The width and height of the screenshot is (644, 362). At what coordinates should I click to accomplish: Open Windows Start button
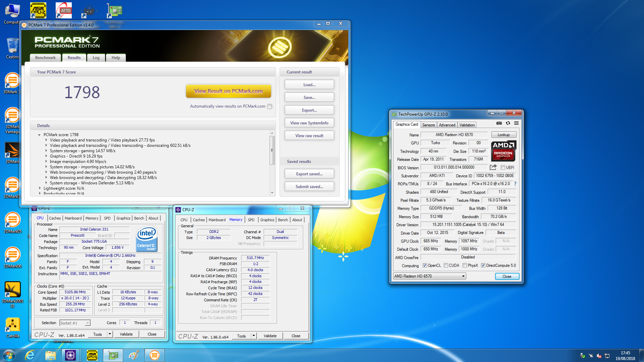[9, 355]
